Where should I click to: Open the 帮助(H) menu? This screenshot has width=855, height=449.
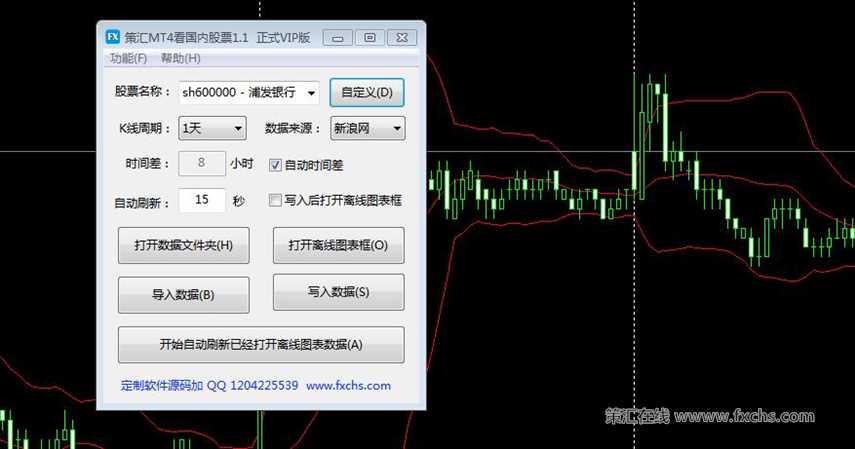[x=180, y=58]
